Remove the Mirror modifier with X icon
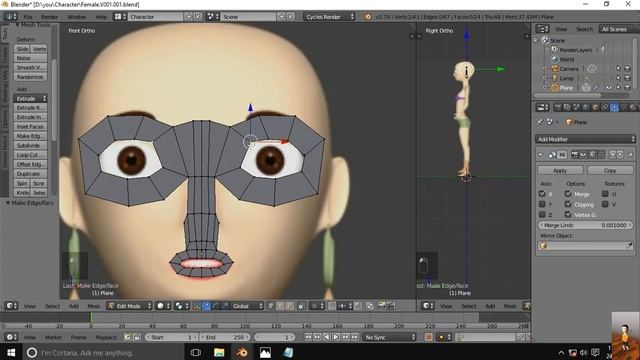640x360 pixels. click(630, 154)
